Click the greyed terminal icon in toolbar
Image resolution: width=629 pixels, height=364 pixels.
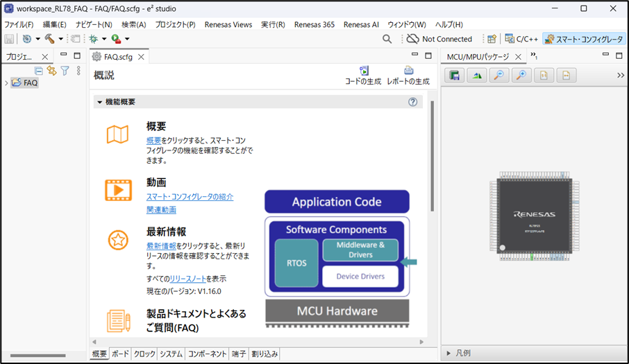click(x=75, y=39)
